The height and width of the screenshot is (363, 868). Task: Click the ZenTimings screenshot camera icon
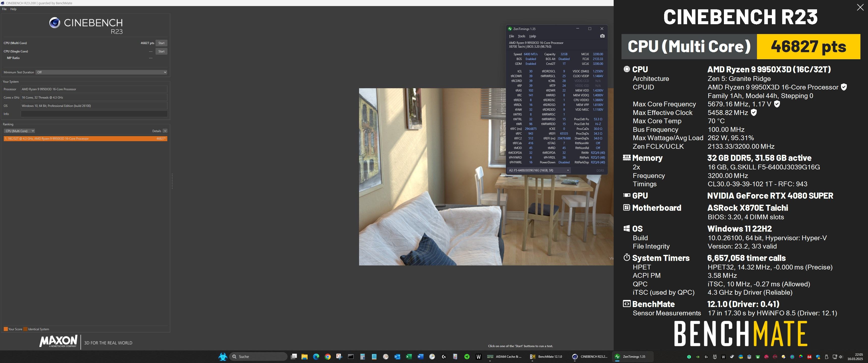(x=602, y=36)
